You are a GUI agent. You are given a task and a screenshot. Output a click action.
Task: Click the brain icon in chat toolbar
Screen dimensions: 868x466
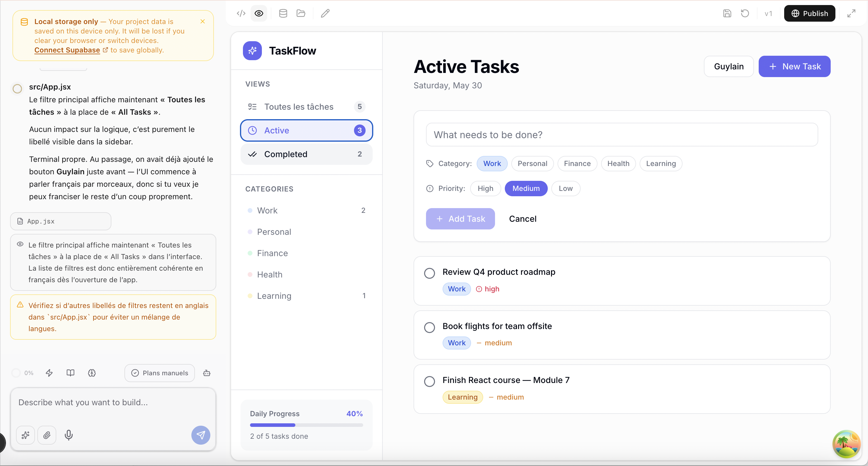click(92, 373)
